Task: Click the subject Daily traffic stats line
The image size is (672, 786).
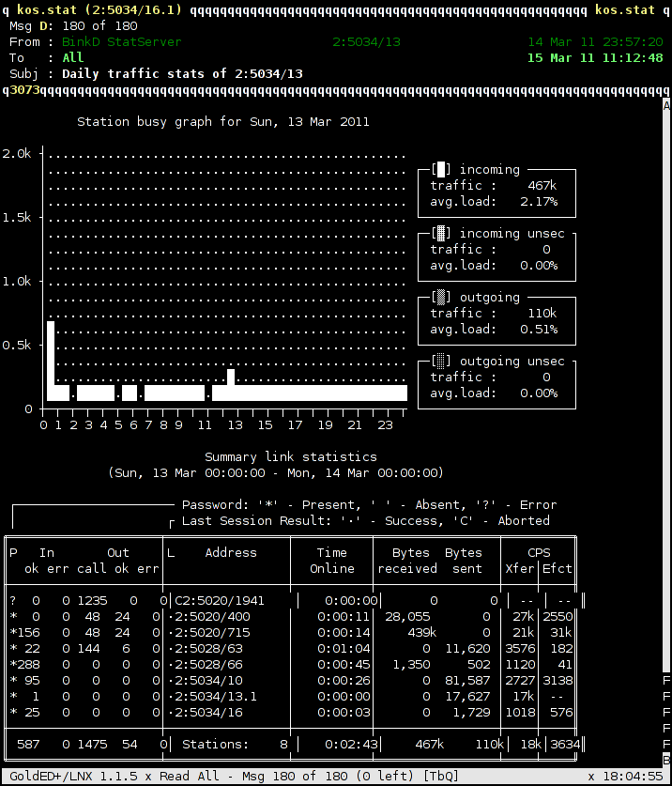Action: 182,74
